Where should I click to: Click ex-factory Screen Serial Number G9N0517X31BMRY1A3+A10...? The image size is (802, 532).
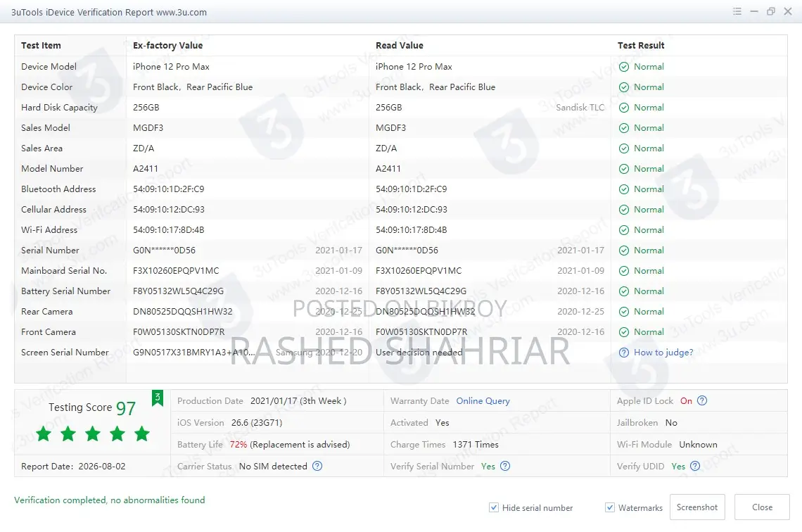(x=194, y=353)
